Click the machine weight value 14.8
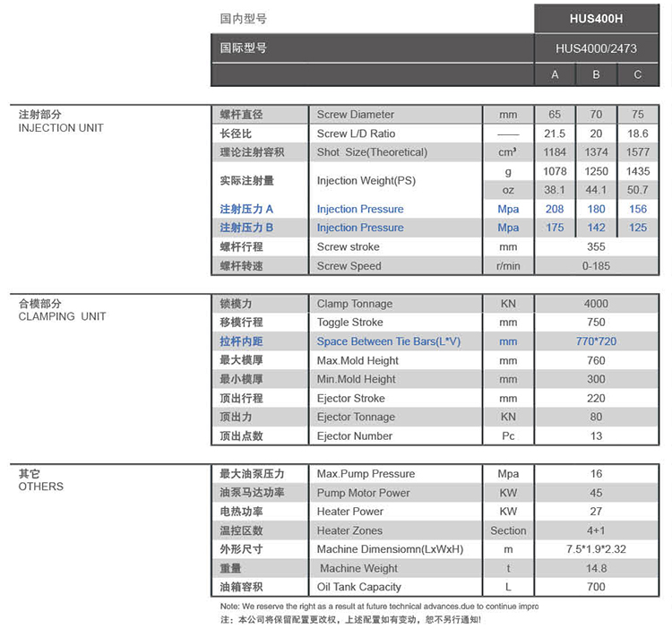The height and width of the screenshot is (629, 672). (596, 568)
